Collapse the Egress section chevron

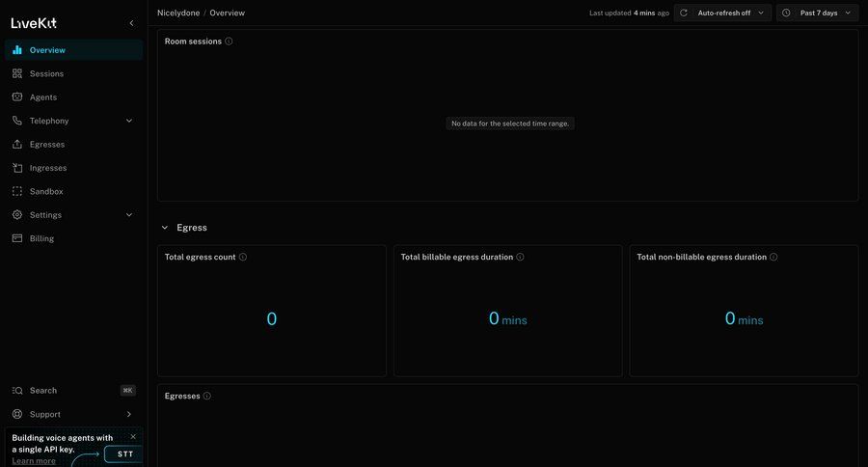pyautogui.click(x=164, y=228)
